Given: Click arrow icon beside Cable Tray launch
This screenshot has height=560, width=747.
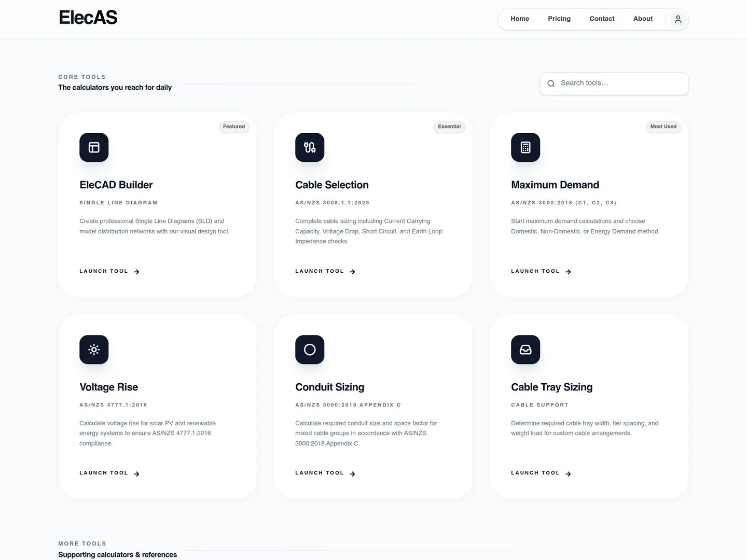Looking at the screenshot, I should [x=568, y=474].
